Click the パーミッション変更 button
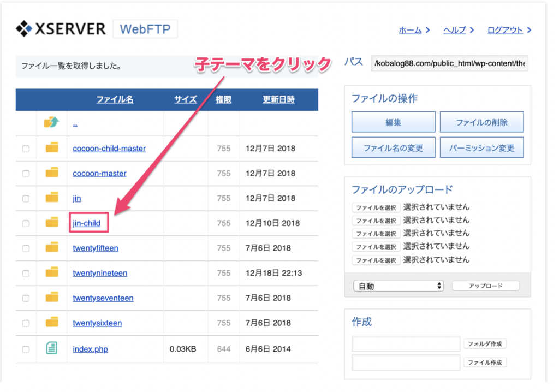The image size is (559, 392). 481,147
